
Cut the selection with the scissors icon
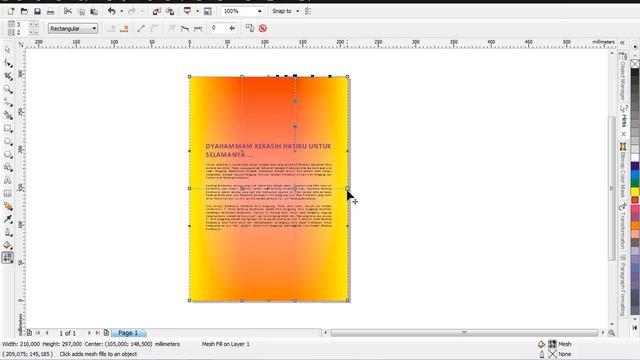tap(68, 11)
